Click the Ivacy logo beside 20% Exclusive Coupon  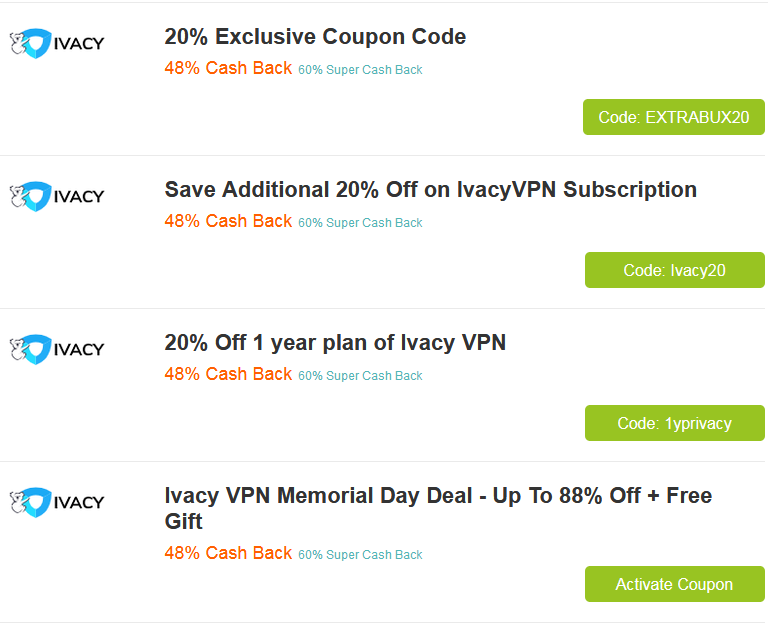click(x=57, y=43)
